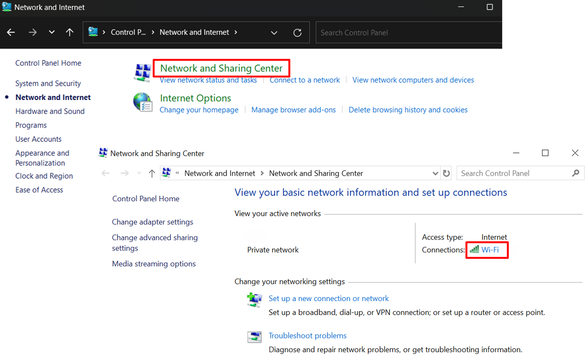Click '«' overflow breadcrumb in Sharing Center
588x364 pixels.
click(x=177, y=173)
